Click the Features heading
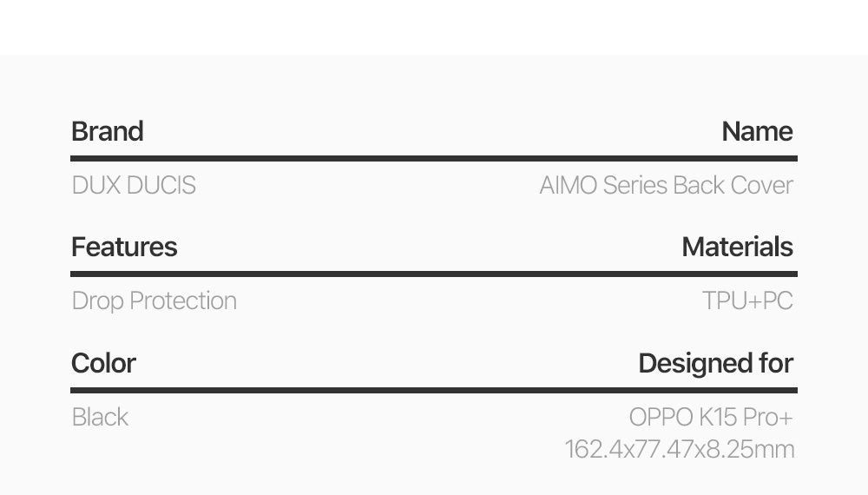Screen dimensions: 868x495 click(x=124, y=247)
